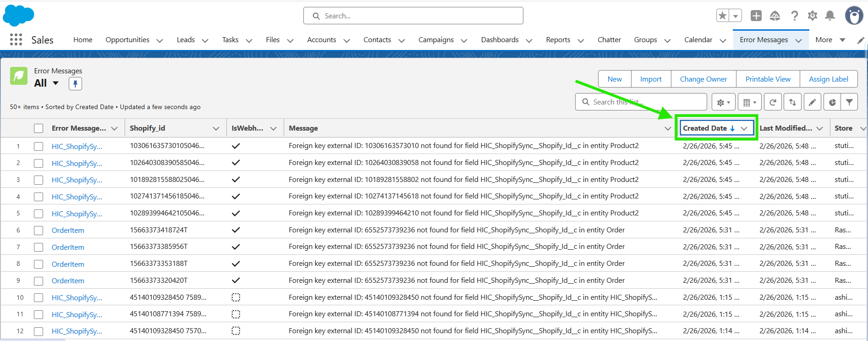Open Trailhead guidance icon
This screenshot has height=341, width=868.
pos(775,16)
